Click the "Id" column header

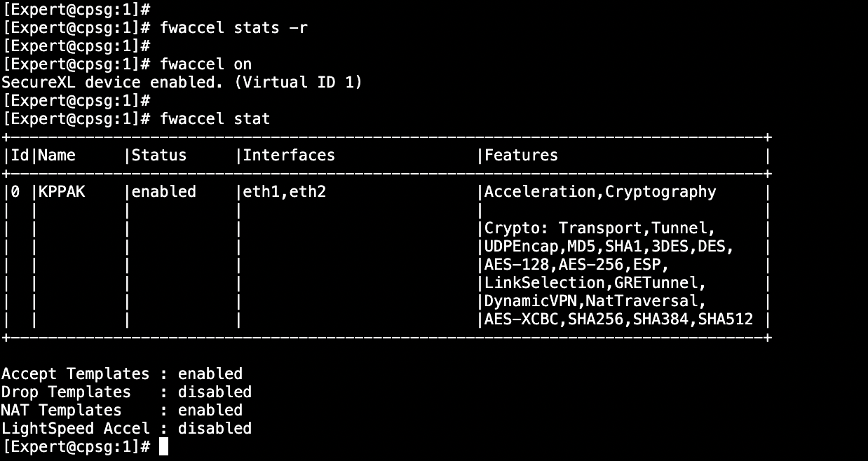tap(20, 155)
